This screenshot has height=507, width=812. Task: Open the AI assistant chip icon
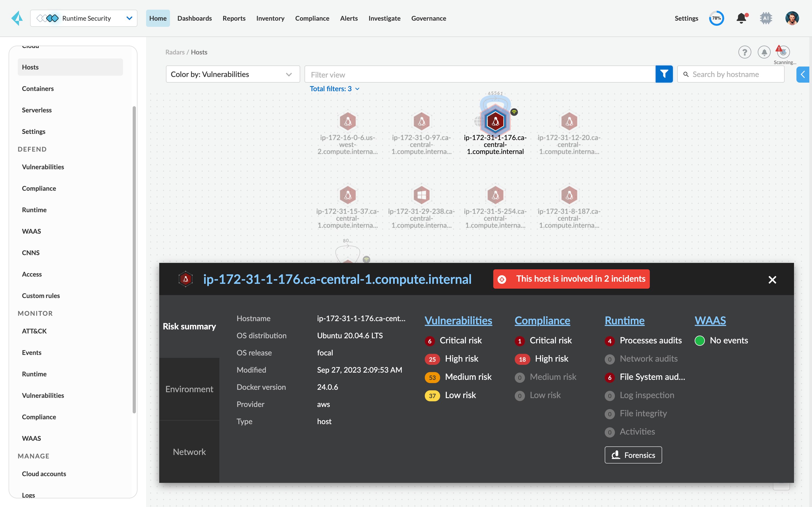coord(766,18)
